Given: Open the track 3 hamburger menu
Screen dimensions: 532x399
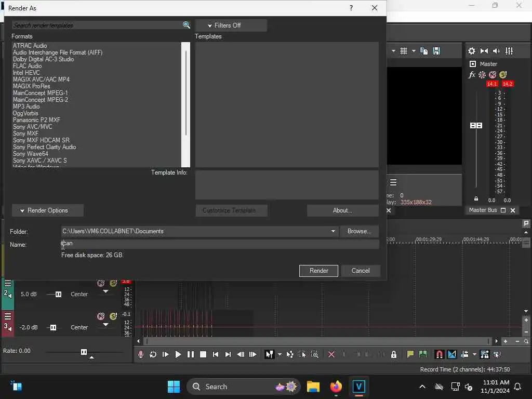Looking at the screenshot, I should [x=8, y=316].
